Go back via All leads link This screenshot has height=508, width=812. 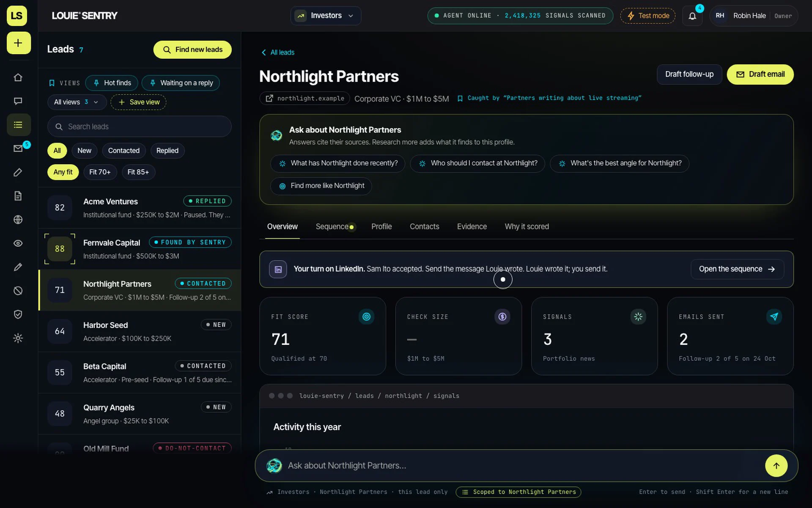[278, 52]
